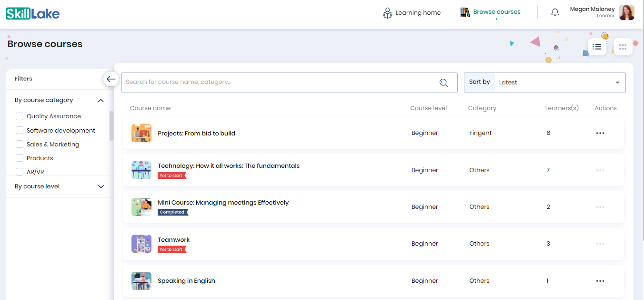Screen dimensions: 644x300
Task: Tick the Sales & Marketing checkbox
Action: [x=20, y=144]
